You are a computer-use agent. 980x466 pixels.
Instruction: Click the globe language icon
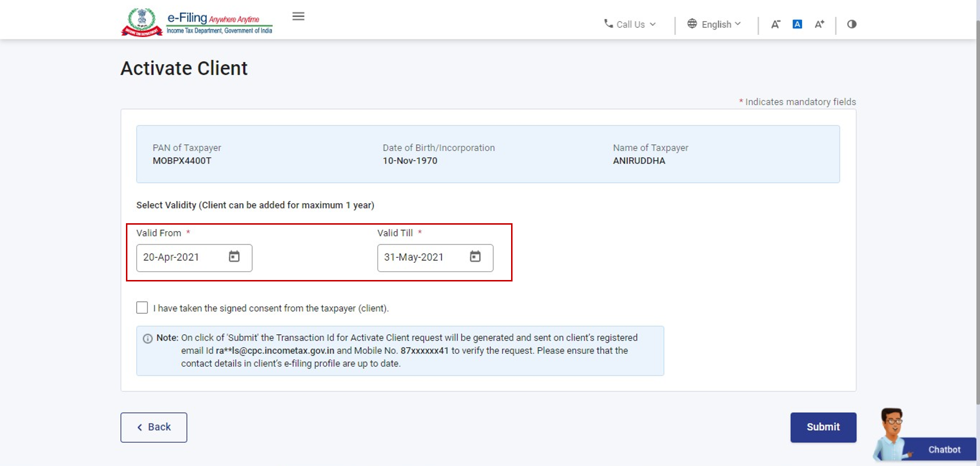click(x=692, y=23)
